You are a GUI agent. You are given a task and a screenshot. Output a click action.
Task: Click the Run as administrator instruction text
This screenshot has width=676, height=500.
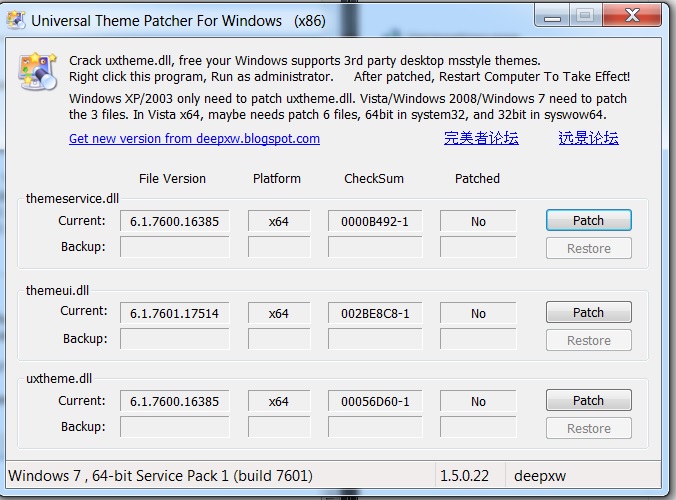coord(201,77)
